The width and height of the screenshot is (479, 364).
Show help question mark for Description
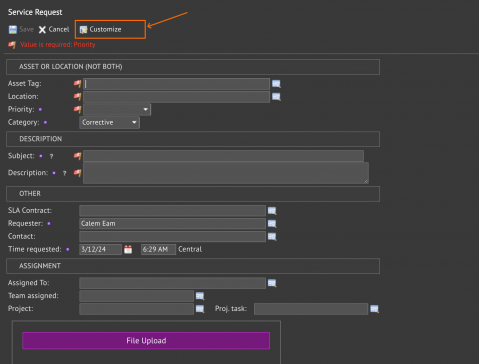[64, 173]
